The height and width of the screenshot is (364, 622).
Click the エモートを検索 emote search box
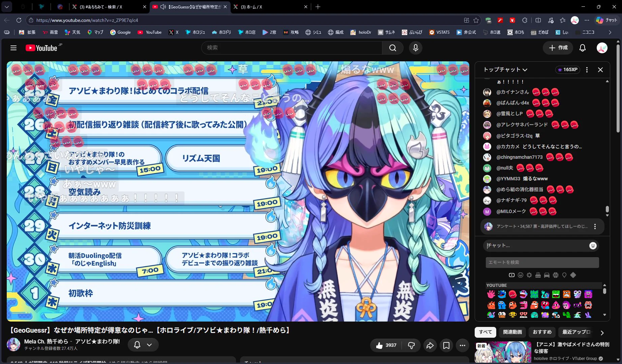(542, 262)
